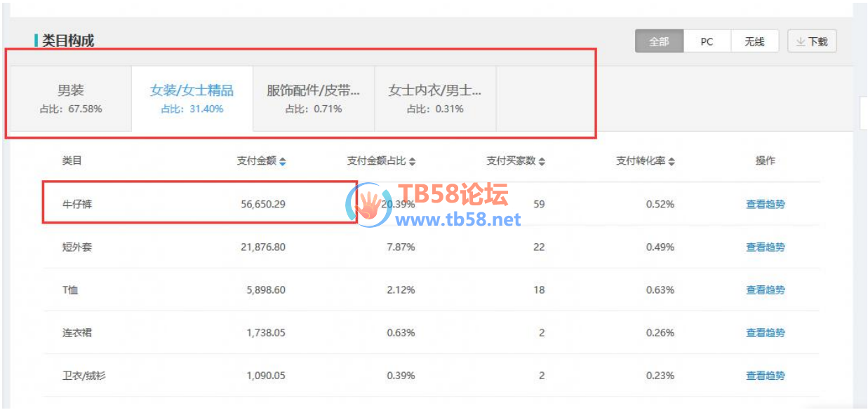This screenshot has height=410, width=868.
Task: Open 查看趋势 for 卫衣/绒衫 row
Action: [x=765, y=376]
